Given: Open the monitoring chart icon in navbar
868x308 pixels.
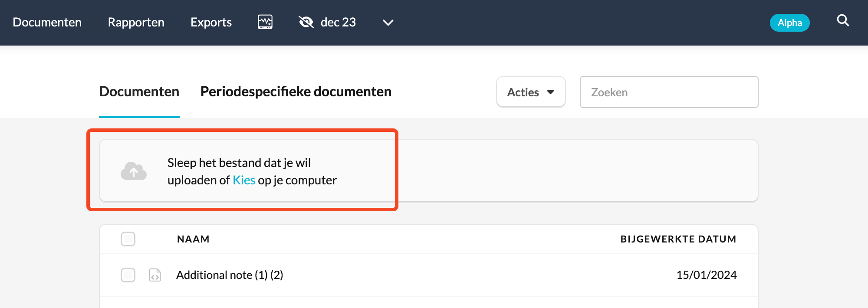Looking at the screenshot, I should tap(265, 22).
